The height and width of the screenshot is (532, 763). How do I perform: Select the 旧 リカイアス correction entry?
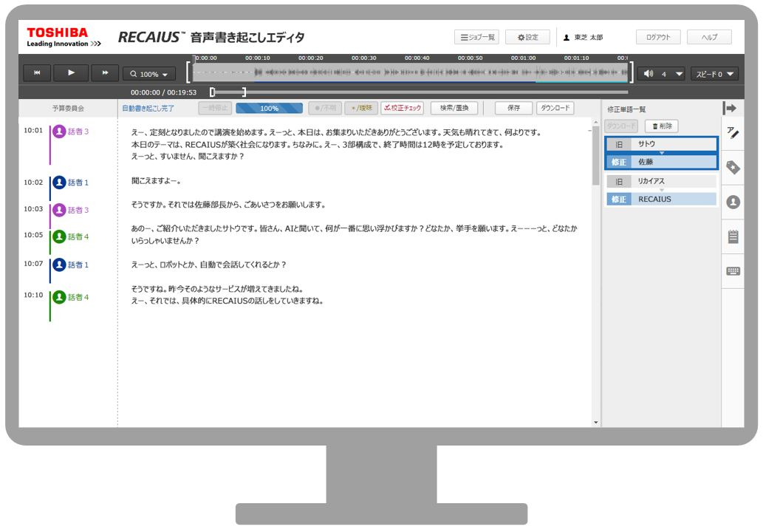(x=661, y=181)
